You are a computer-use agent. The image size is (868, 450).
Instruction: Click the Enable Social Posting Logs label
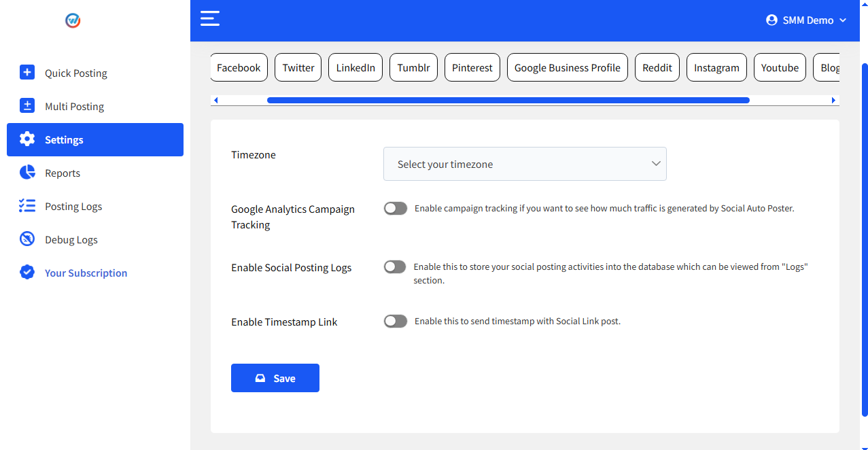click(292, 268)
